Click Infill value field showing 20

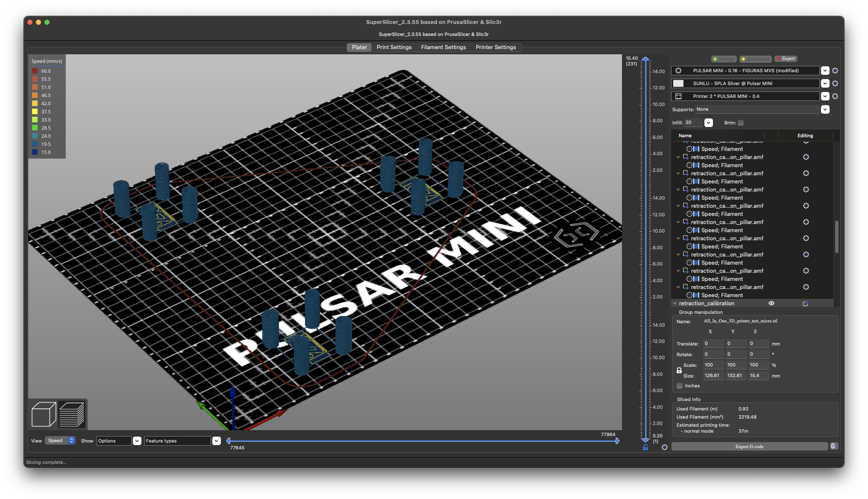693,123
